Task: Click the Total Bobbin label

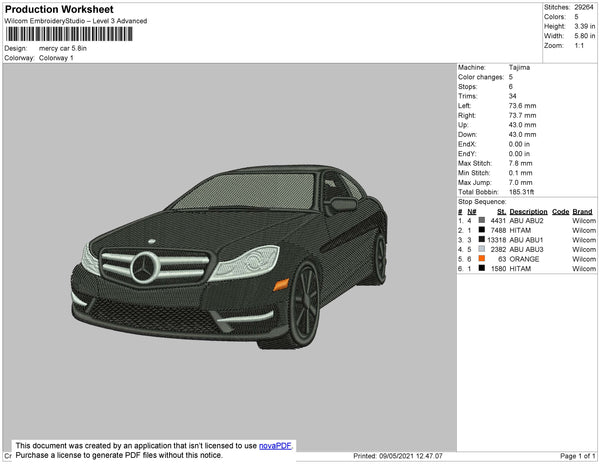Action: point(478,192)
